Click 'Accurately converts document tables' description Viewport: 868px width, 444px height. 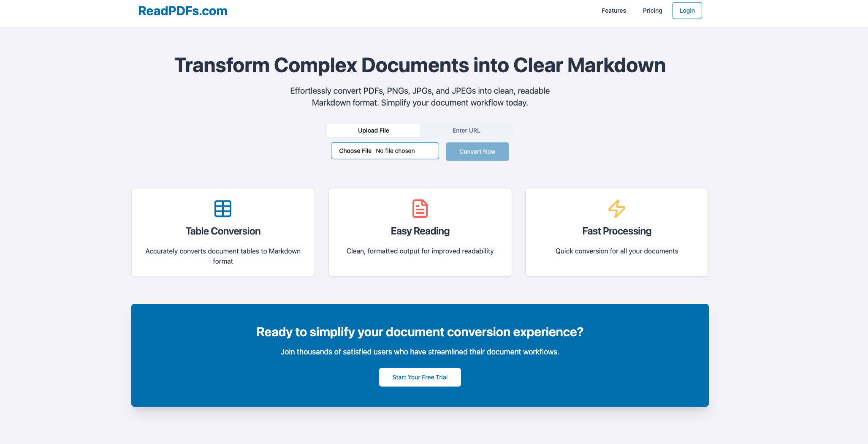tap(223, 256)
